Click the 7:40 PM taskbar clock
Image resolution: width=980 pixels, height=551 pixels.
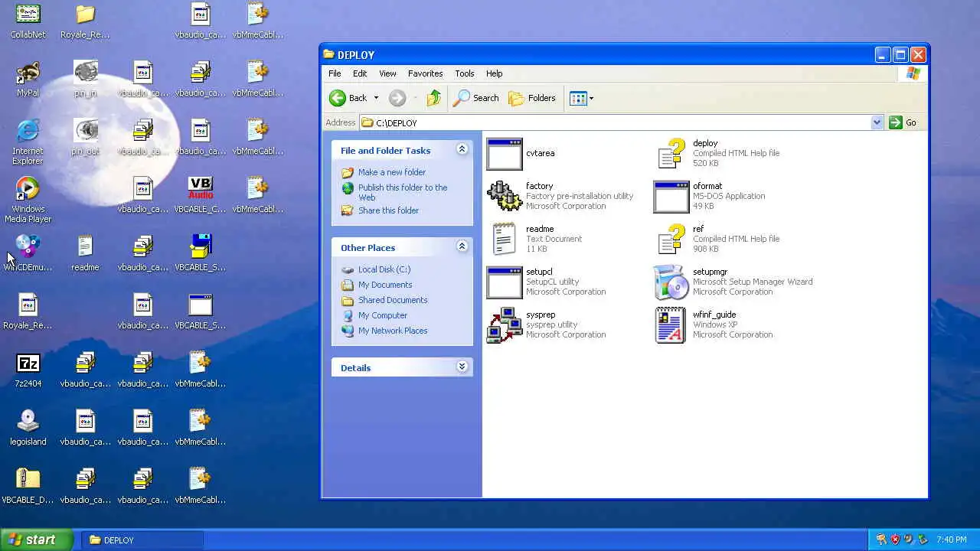tap(952, 540)
